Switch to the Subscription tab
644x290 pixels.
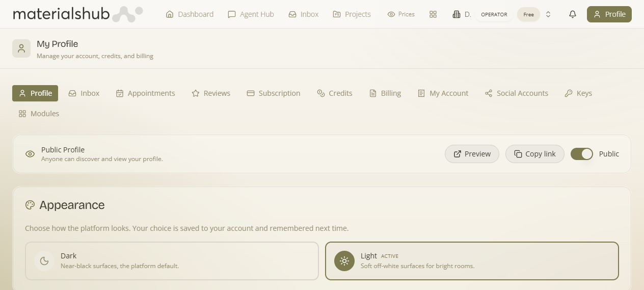[274, 93]
